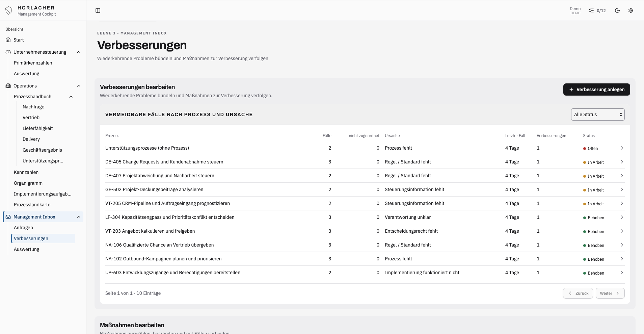644x334 pixels.
Task: Open row arrow for LF-304 Kapazitätsengpass
Action: pos(622,217)
